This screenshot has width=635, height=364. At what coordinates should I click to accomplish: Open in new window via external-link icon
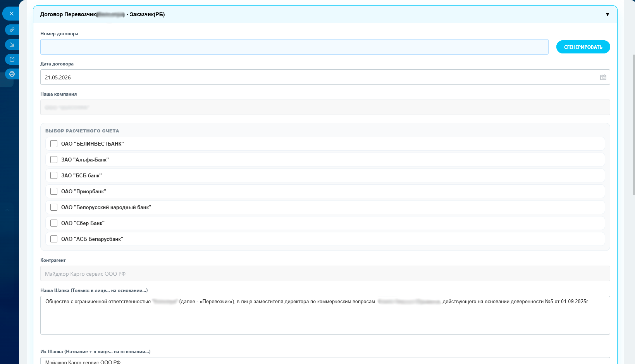[12, 59]
